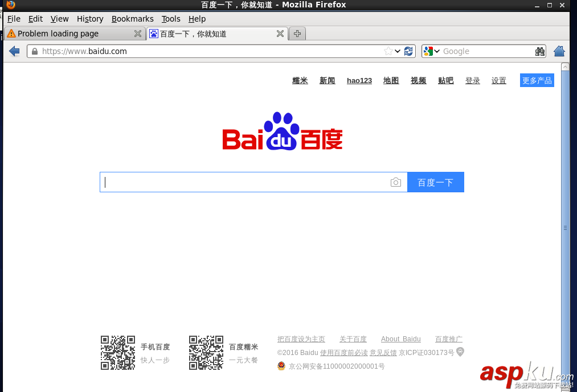Viewport: 577px width, 392px height.
Task: Click the 设置 settings link
Action: tap(498, 81)
